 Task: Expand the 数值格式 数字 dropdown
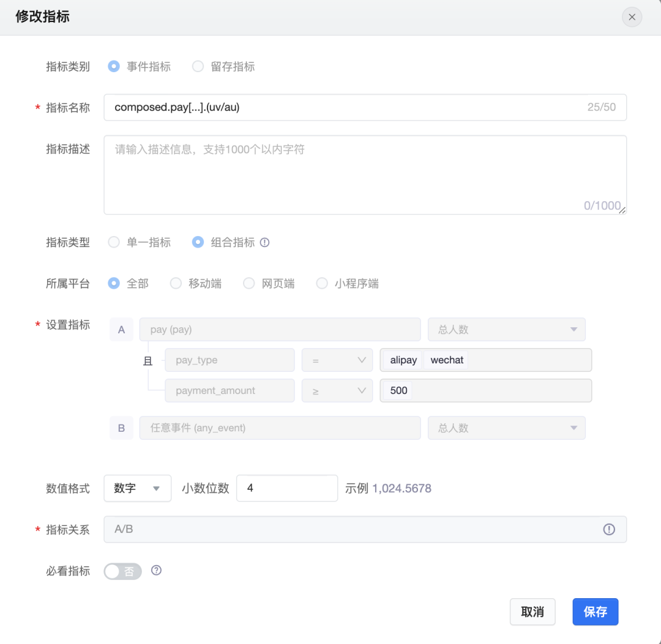(x=137, y=489)
